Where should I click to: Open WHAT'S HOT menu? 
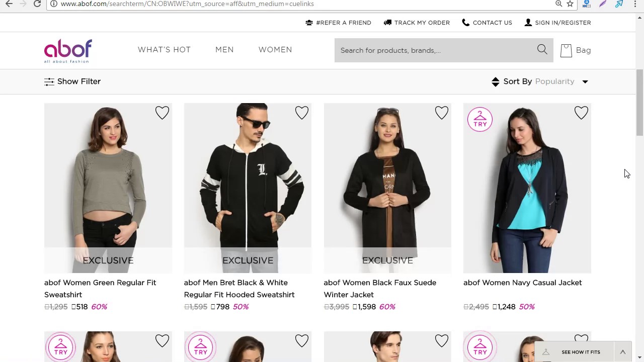tap(164, 50)
